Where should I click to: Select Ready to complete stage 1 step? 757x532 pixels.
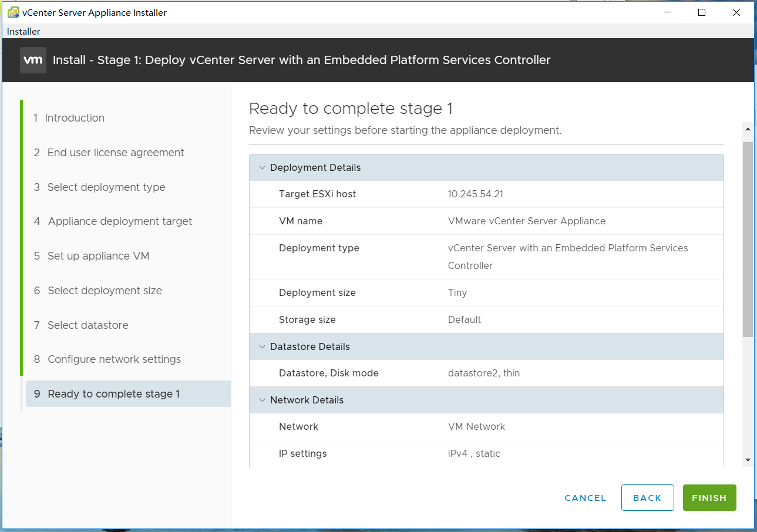pyautogui.click(x=128, y=394)
